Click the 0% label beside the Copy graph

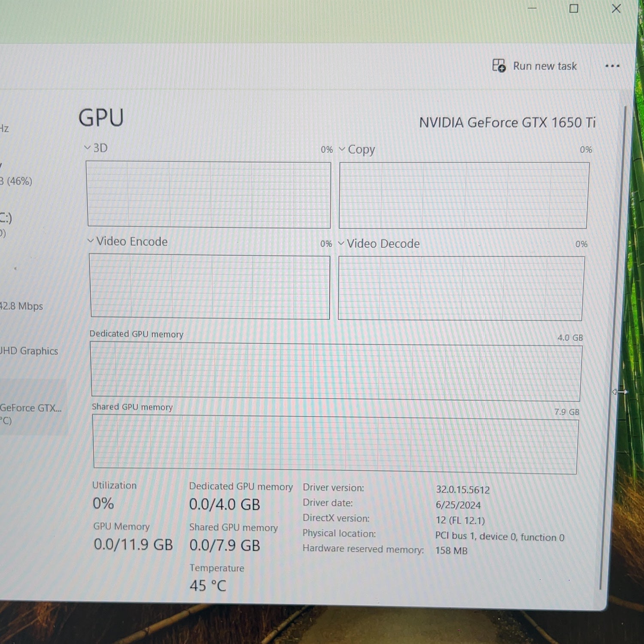tap(586, 149)
